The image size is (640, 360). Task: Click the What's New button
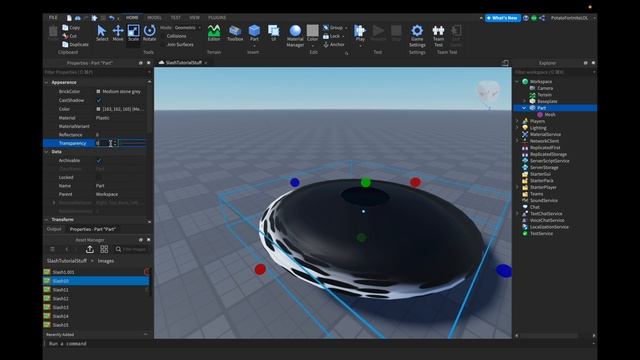tap(502, 18)
